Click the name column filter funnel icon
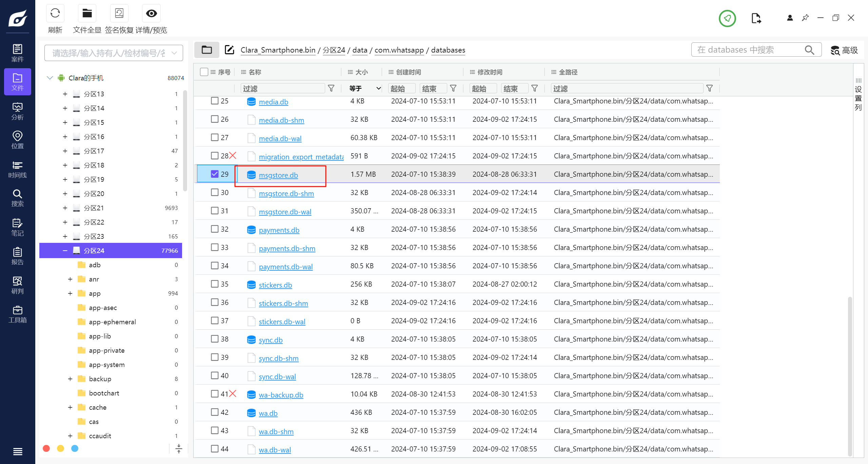The height and width of the screenshot is (464, 868). pos(331,89)
